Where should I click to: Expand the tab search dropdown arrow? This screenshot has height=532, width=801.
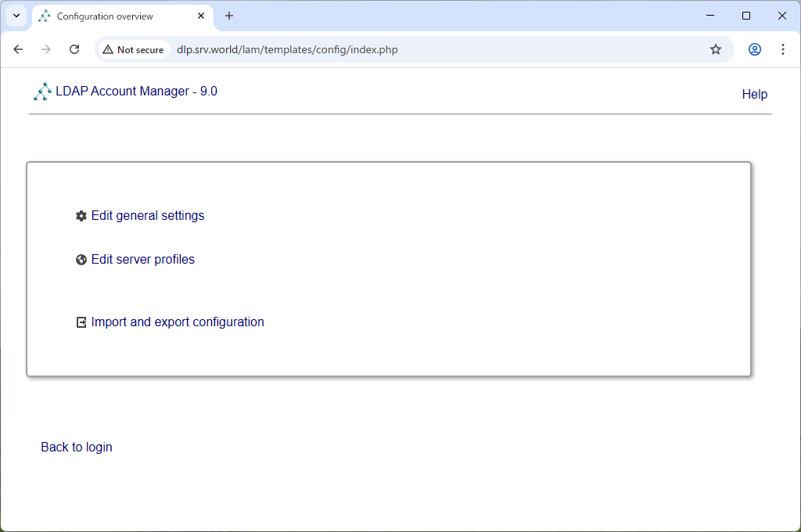click(x=16, y=16)
